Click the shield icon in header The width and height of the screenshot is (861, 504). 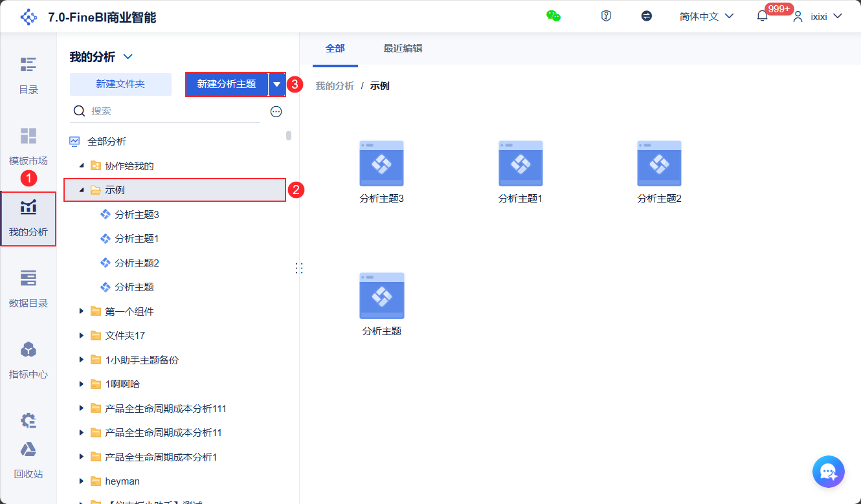coord(606,16)
